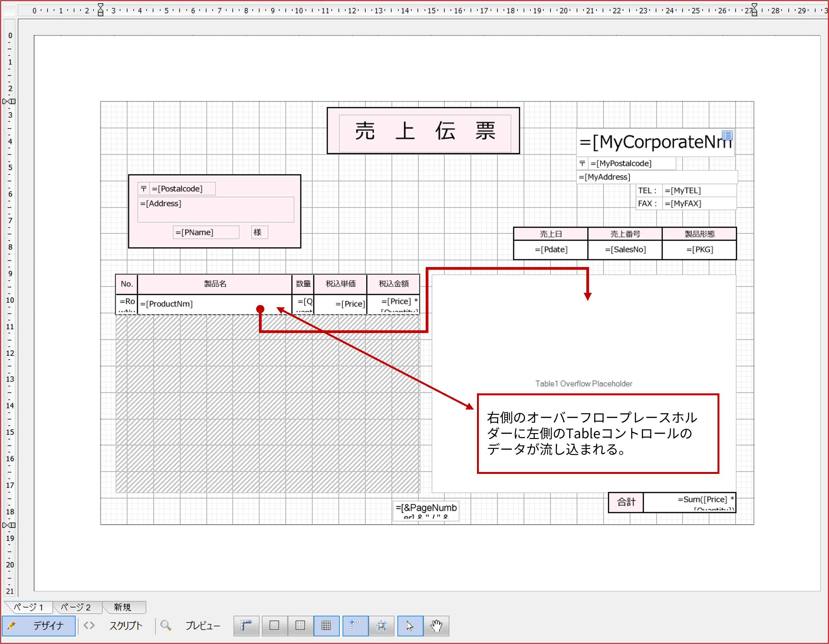
Task: Toggle snap to guides icon
Action: [x=381, y=626]
